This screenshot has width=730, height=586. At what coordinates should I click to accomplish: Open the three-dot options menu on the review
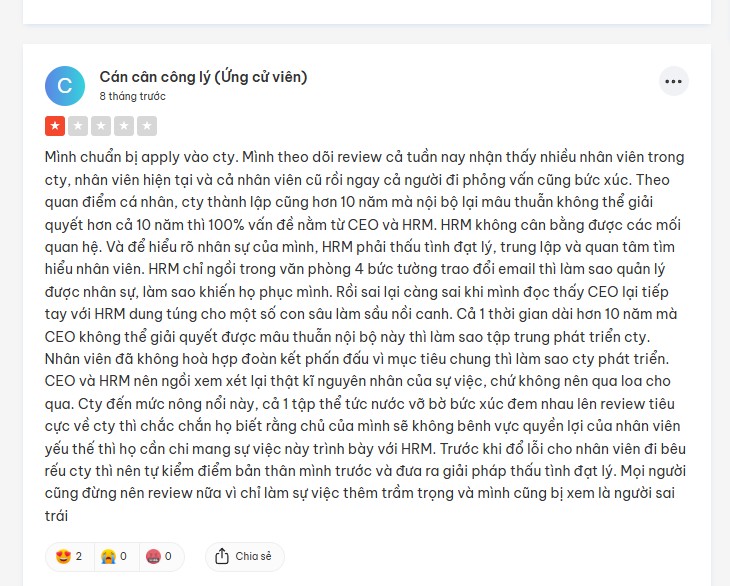pos(673,81)
